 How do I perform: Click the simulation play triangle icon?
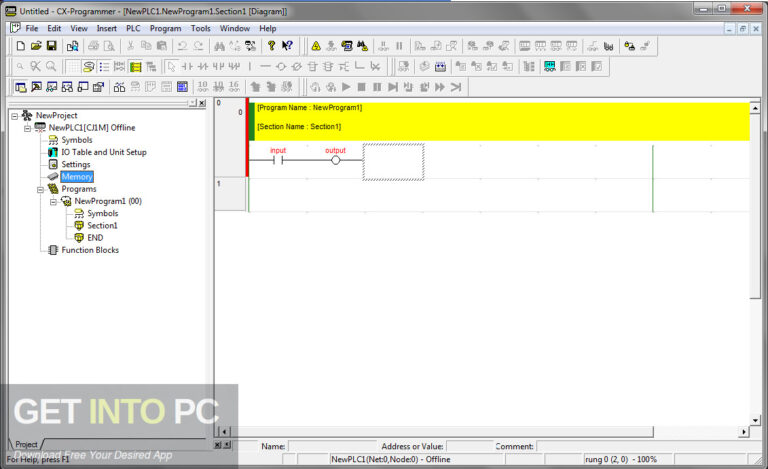[346, 87]
